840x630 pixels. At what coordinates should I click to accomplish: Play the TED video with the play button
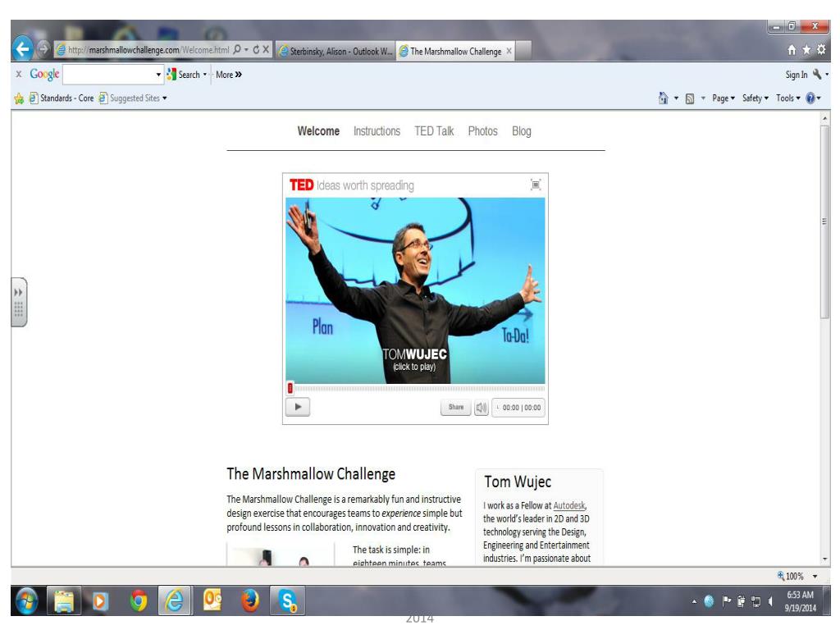point(298,407)
